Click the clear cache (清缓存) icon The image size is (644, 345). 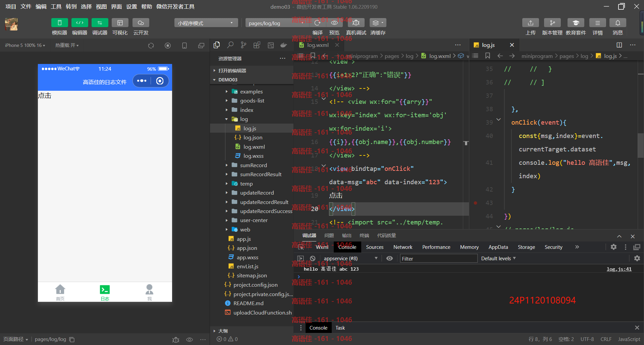click(x=378, y=23)
